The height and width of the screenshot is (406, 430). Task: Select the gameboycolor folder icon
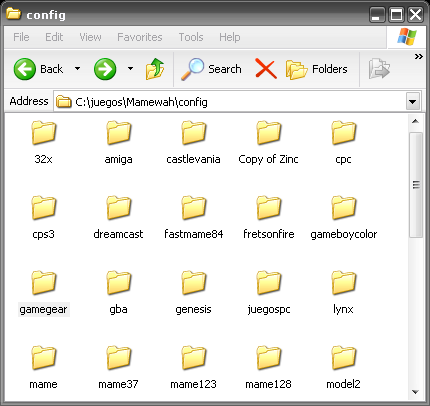tap(344, 208)
